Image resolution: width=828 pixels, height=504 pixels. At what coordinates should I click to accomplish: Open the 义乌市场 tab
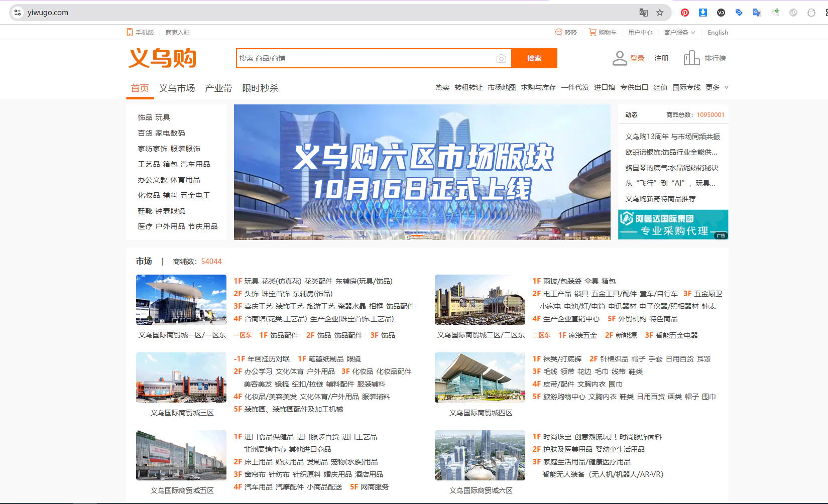click(x=177, y=88)
